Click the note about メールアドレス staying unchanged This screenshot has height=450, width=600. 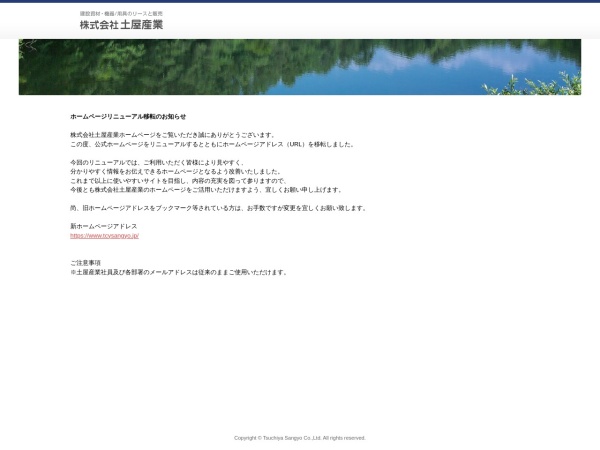click(x=179, y=272)
